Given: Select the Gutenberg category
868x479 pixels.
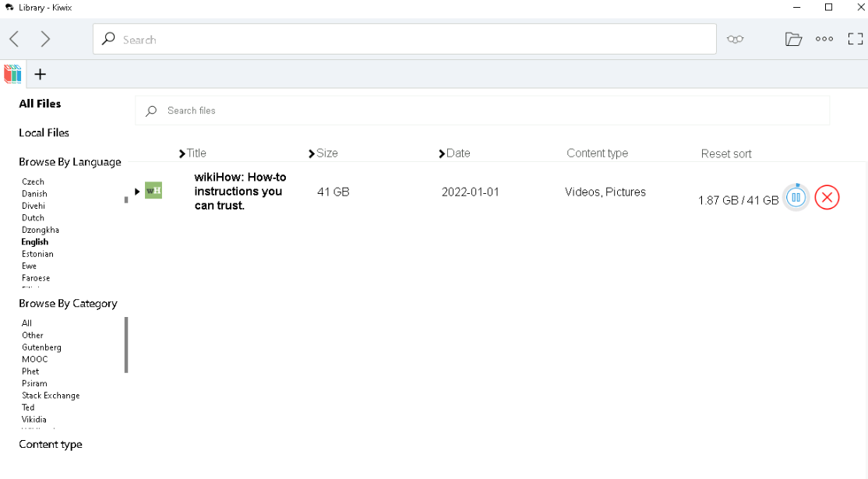Looking at the screenshot, I should click(41, 347).
